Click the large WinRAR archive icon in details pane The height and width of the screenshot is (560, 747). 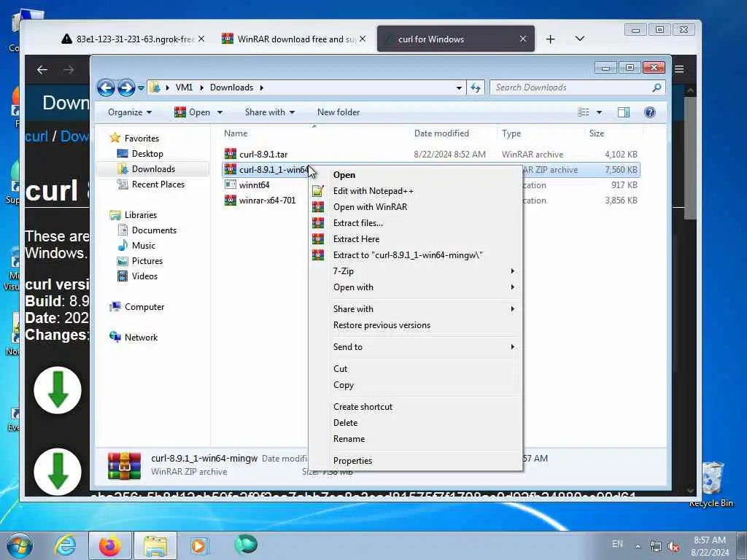pos(124,465)
